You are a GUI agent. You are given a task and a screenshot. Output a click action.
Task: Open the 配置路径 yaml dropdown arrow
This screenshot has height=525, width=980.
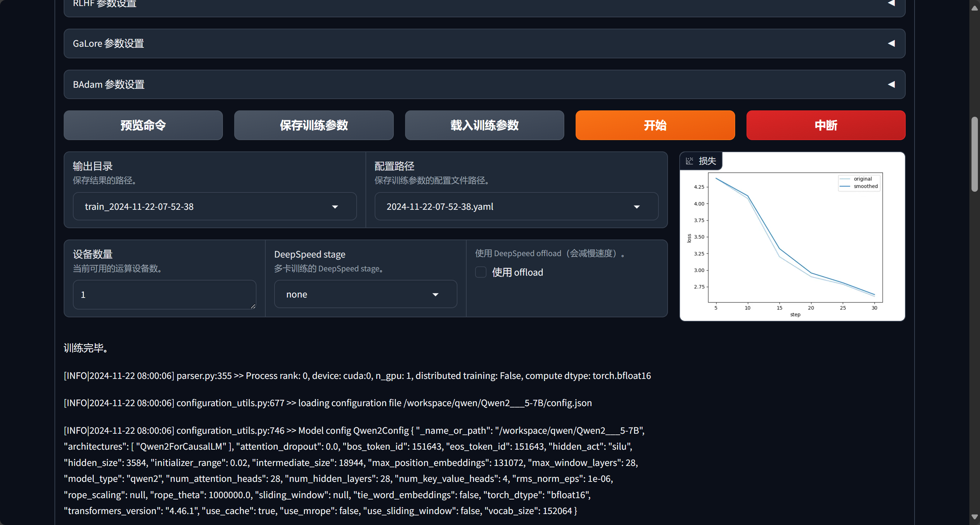tap(636, 207)
